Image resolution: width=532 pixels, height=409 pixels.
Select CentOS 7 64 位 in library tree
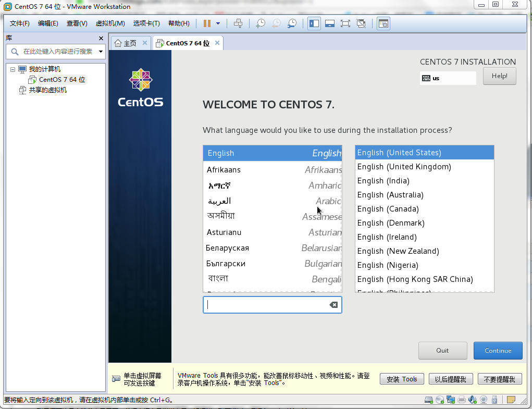tap(61, 80)
